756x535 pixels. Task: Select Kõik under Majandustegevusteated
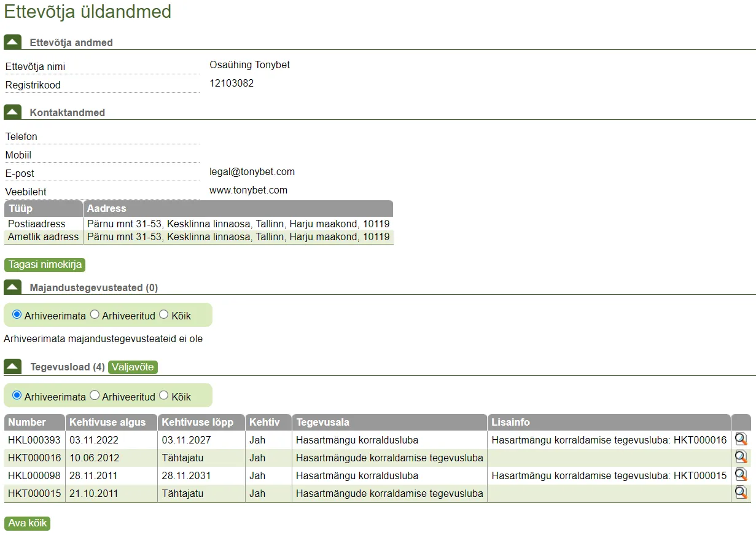coord(163,314)
